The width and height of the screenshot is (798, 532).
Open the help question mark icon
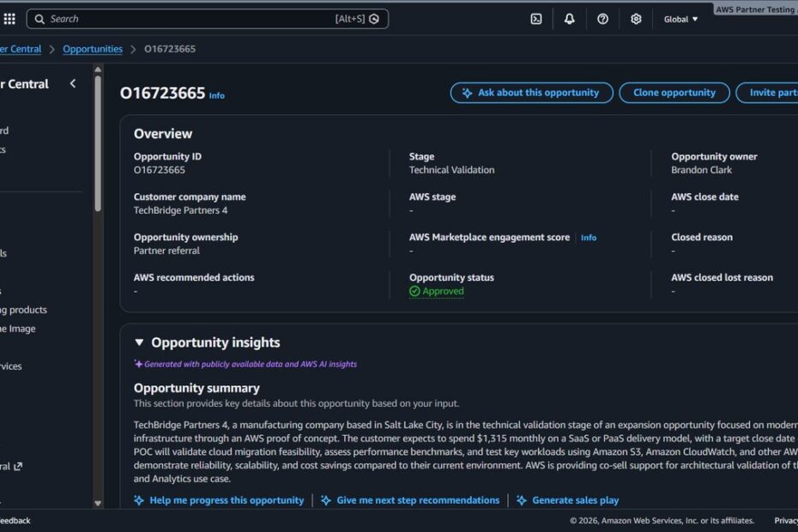[602, 19]
